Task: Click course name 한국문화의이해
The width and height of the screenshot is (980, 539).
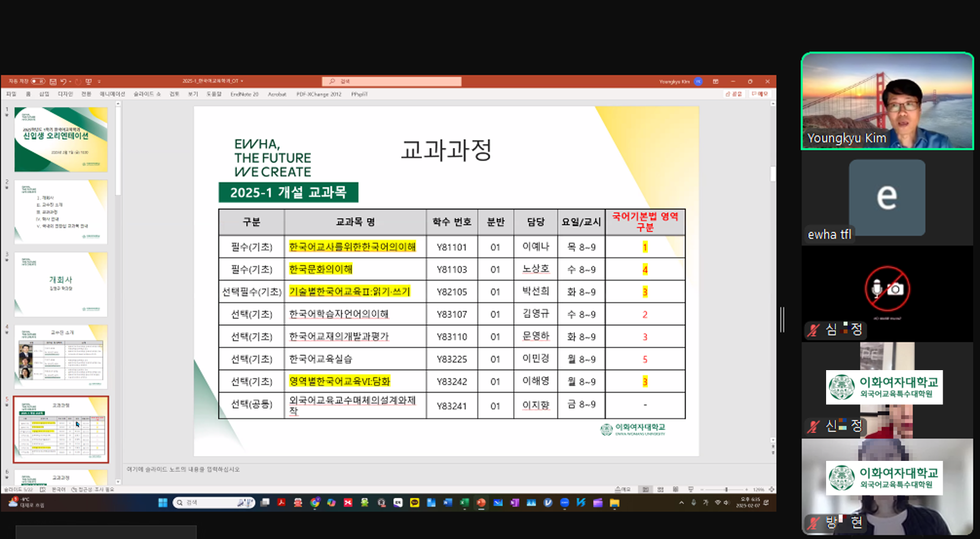Action: (x=320, y=269)
